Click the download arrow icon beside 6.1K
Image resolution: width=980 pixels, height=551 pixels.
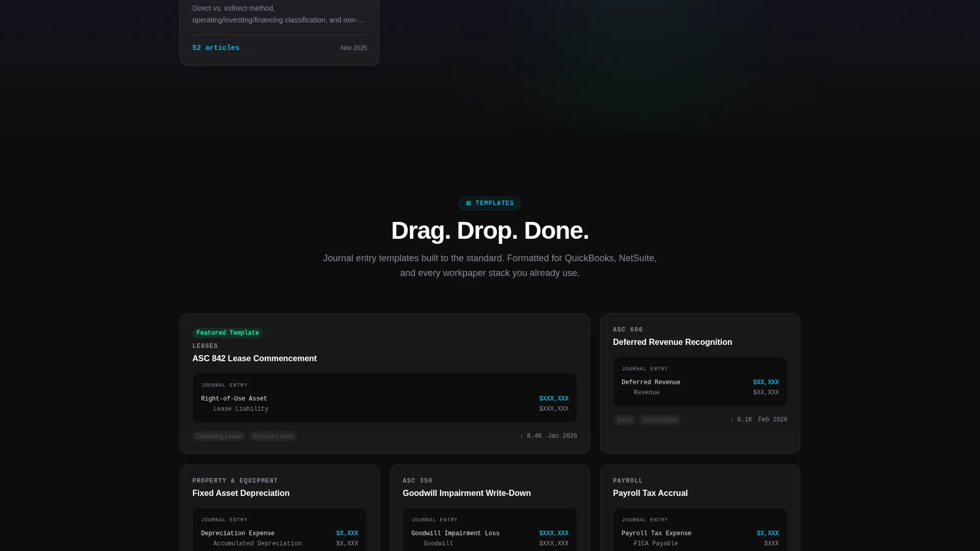(732, 420)
